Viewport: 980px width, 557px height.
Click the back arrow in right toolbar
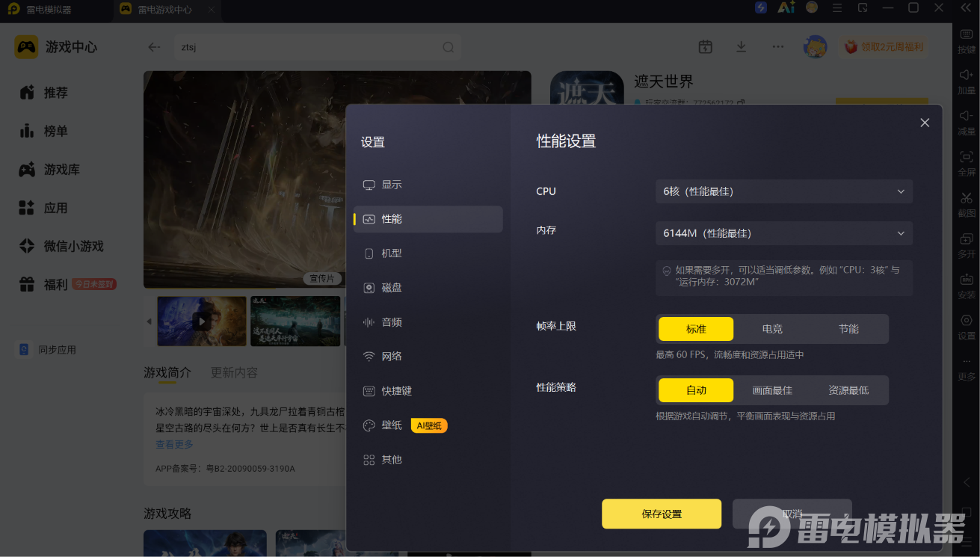pos(967,482)
